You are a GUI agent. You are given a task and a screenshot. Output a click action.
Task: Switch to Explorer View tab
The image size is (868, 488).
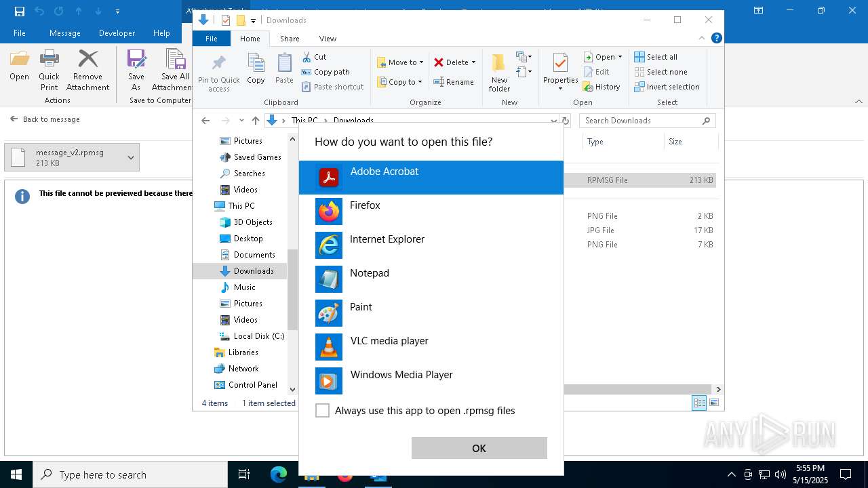coord(328,39)
